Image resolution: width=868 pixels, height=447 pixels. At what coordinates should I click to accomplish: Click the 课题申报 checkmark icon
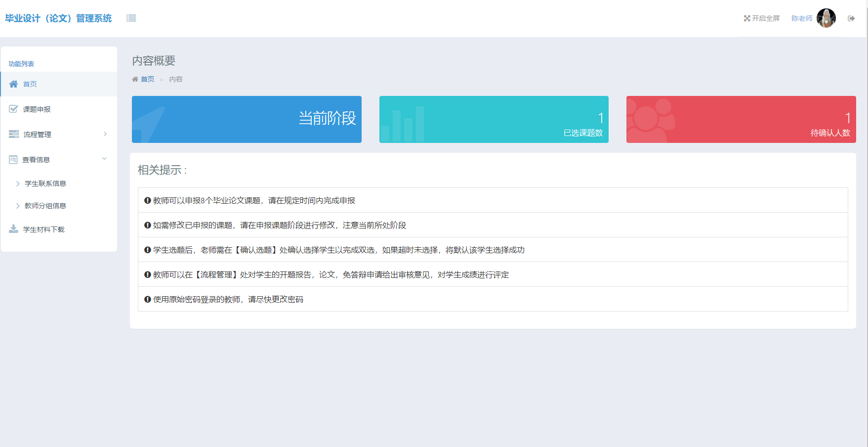(x=13, y=109)
